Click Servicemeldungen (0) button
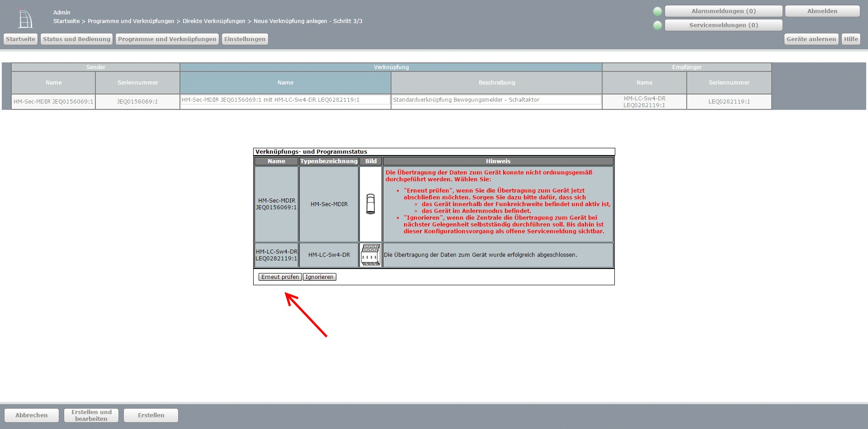 coord(723,25)
